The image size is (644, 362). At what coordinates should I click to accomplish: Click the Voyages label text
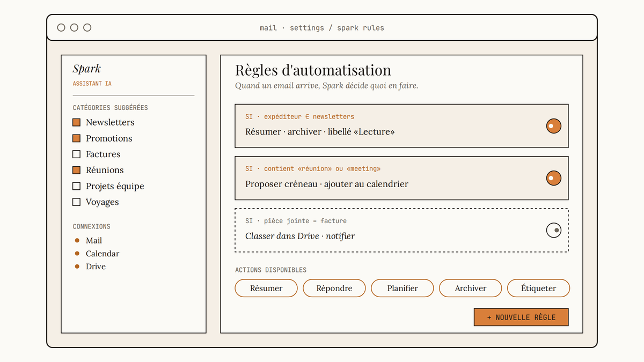pos(103,202)
